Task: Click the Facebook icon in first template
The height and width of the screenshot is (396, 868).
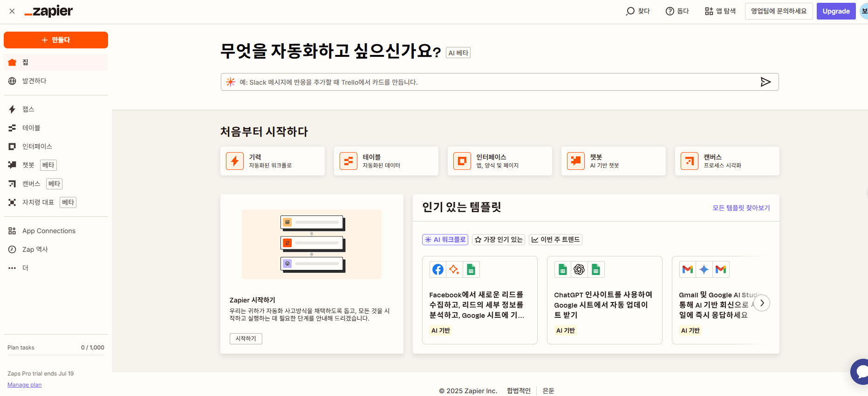Action: [x=438, y=269]
